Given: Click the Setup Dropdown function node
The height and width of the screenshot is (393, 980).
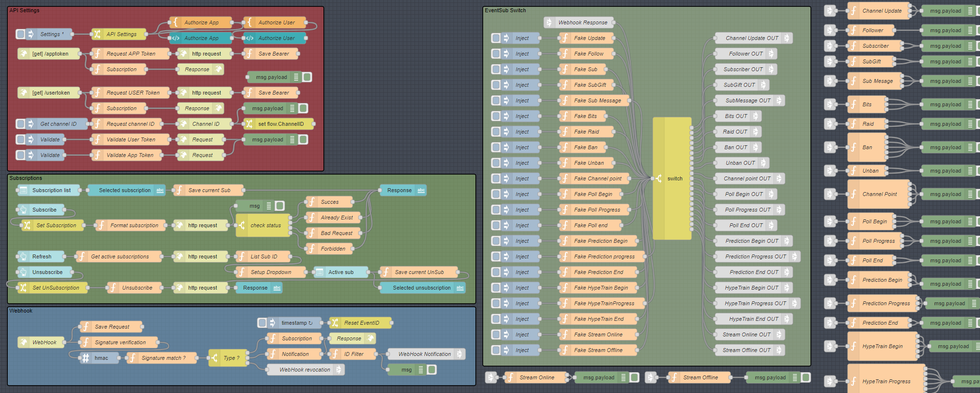Looking at the screenshot, I should coord(271,272).
